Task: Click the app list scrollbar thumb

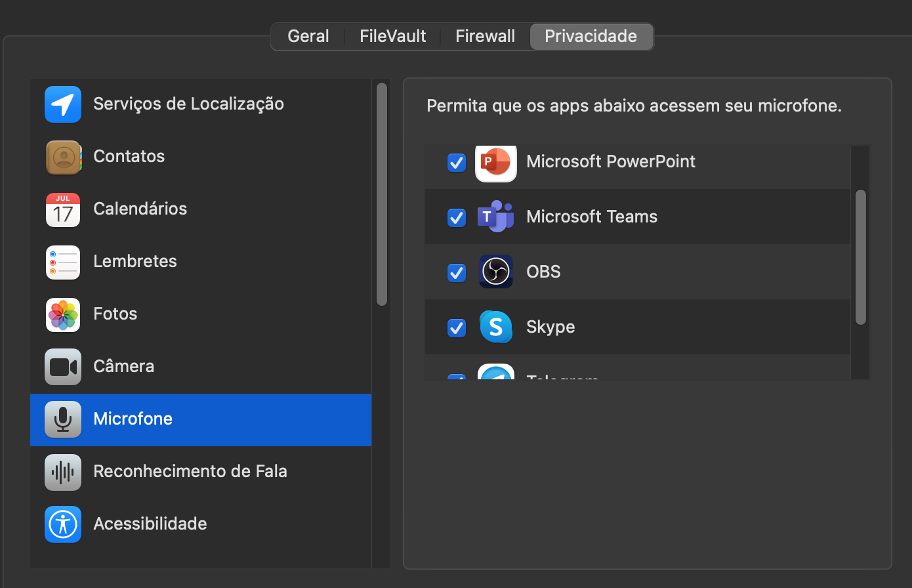Action: point(861,257)
